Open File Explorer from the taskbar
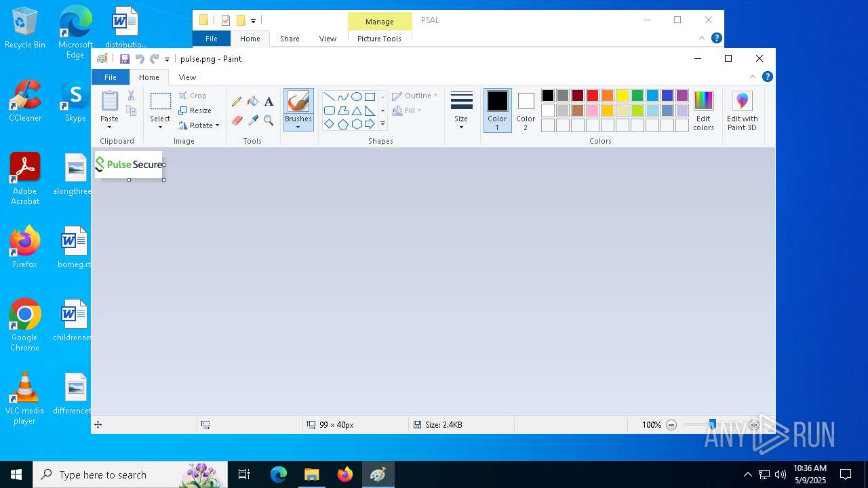 [311, 474]
